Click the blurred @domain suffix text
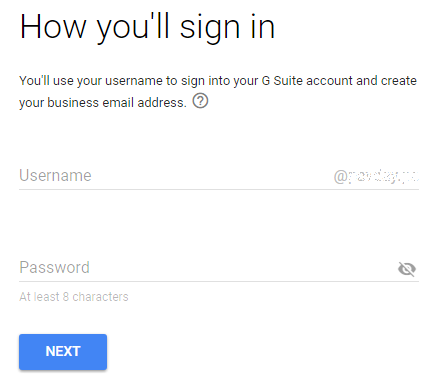Image resolution: width=438 pixels, height=381 pixels. (x=376, y=176)
